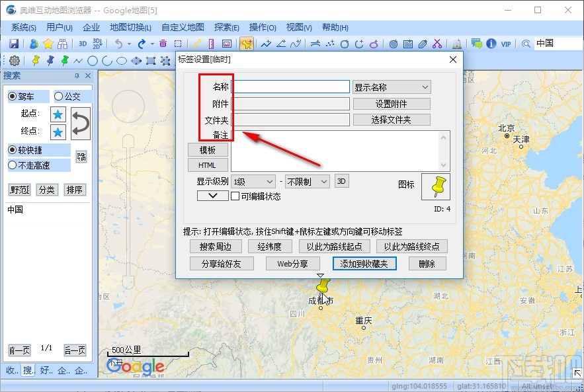The image size is (584, 392).
Task: Click the 分享给好友 button
Action: click(x=222, y=264)
